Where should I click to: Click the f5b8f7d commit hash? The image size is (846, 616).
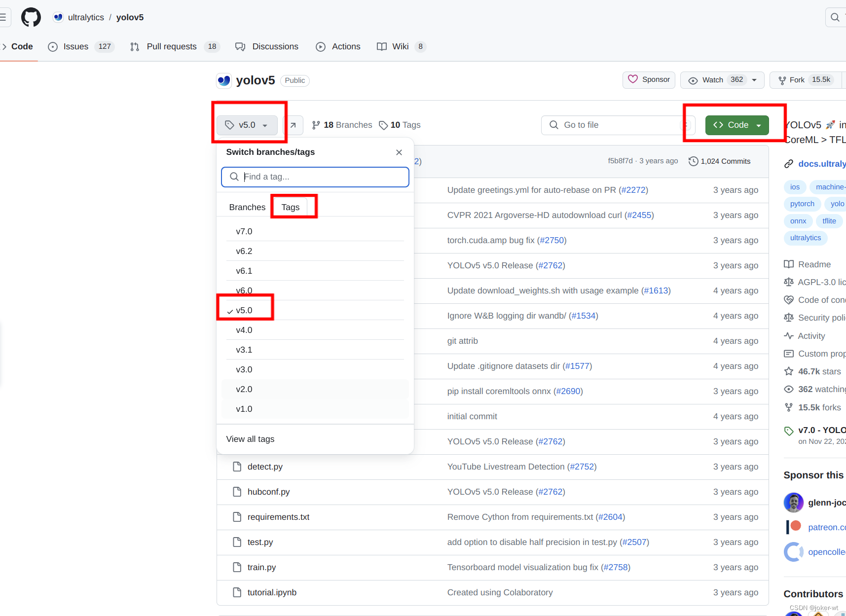(x=620, y=161)
